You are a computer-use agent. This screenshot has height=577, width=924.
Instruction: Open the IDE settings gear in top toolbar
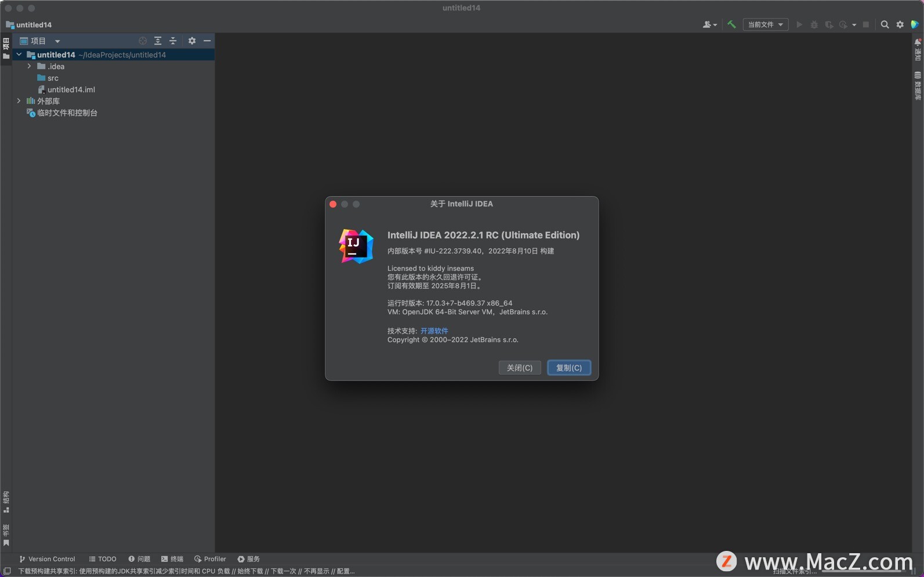tap(900, 24)
